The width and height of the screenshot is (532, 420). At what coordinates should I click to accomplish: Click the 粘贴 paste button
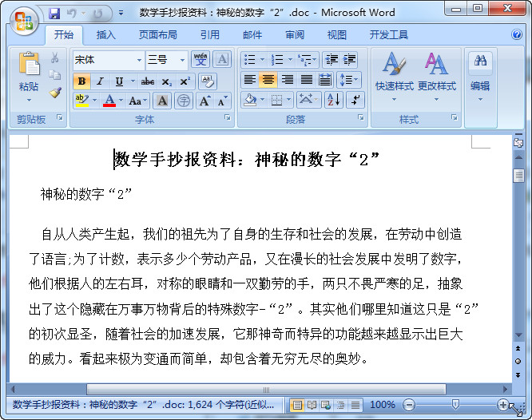click(29, 73)
